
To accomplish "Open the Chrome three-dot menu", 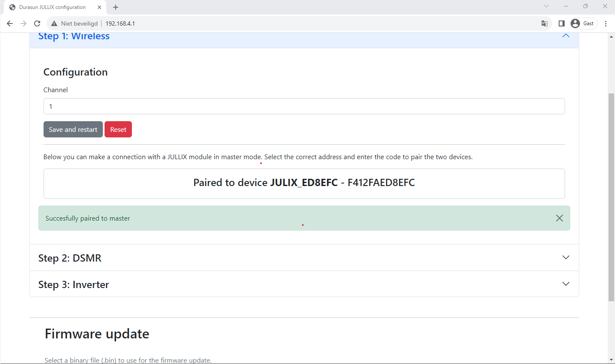I will (606, 23).
